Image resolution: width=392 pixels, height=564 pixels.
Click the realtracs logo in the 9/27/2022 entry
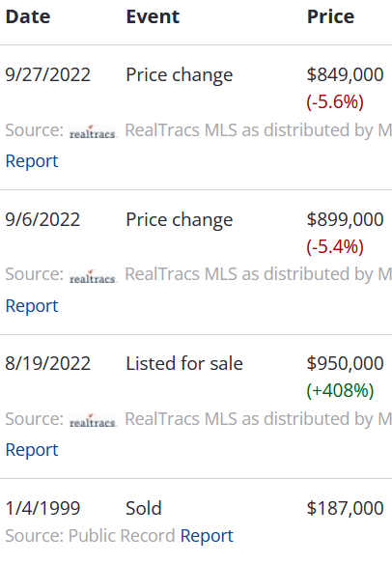[93, 132]
